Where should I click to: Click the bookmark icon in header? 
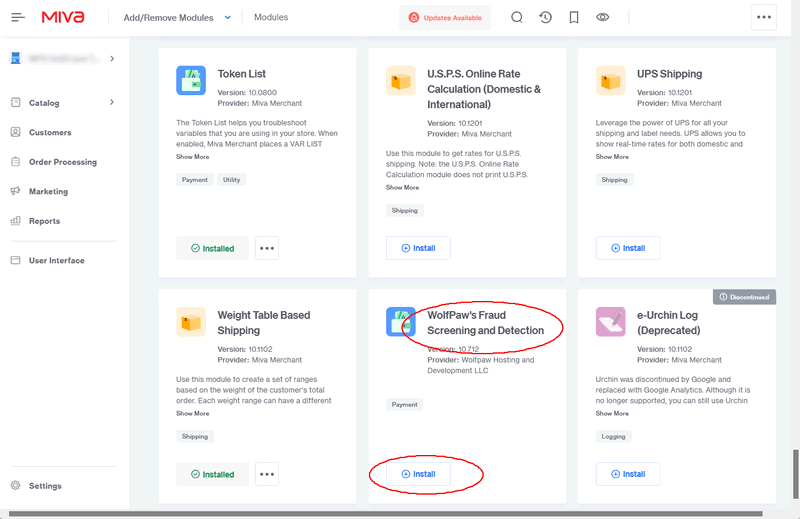click(x=574, y=17)
